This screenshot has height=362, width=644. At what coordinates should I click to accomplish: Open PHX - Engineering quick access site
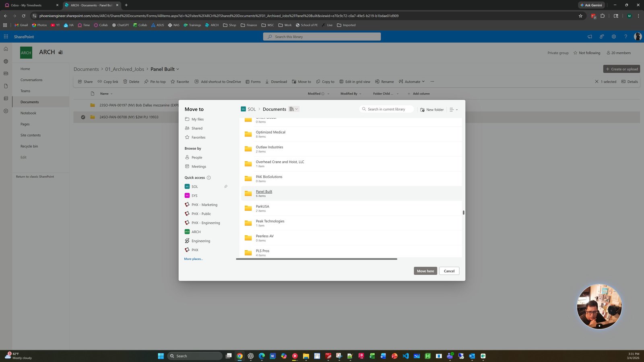206,223
